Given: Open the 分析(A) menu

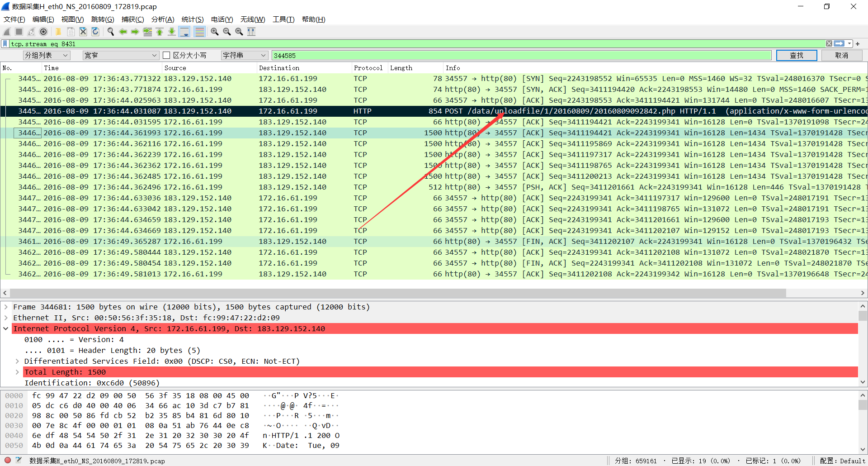Looking at the screenshot, I should tap(163, 19).
